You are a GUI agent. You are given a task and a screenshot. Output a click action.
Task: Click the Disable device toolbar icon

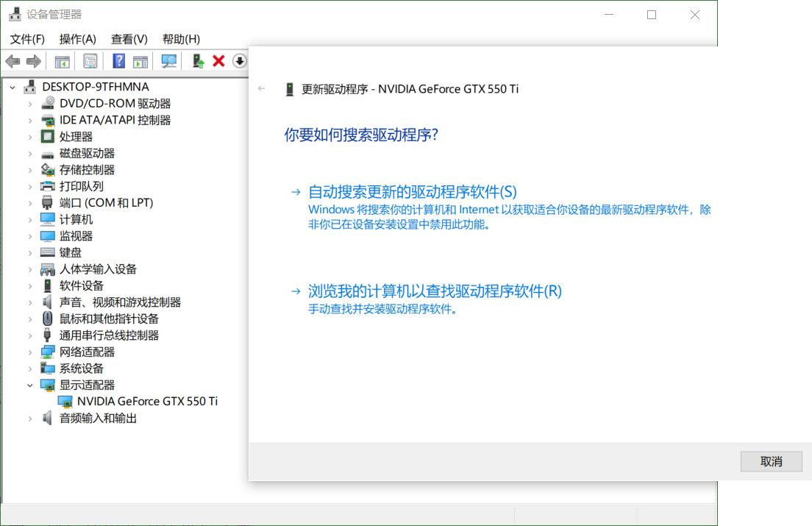239,61
